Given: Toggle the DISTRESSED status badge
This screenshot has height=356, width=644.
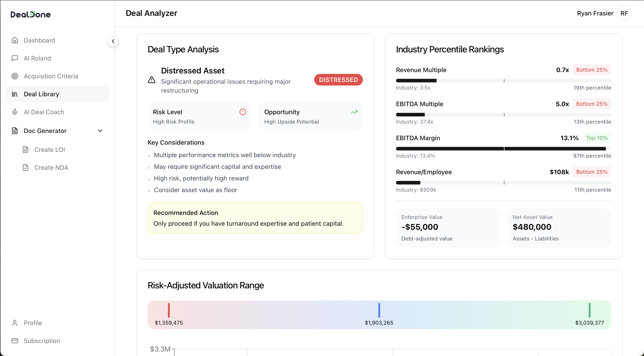Looking at the screenshot, I should click(x=338, y=80).
